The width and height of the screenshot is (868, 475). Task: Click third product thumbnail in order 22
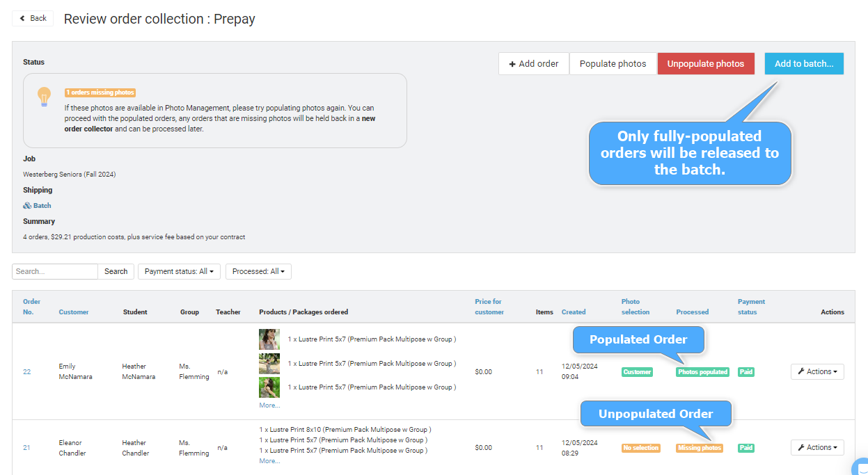(269, 387)
